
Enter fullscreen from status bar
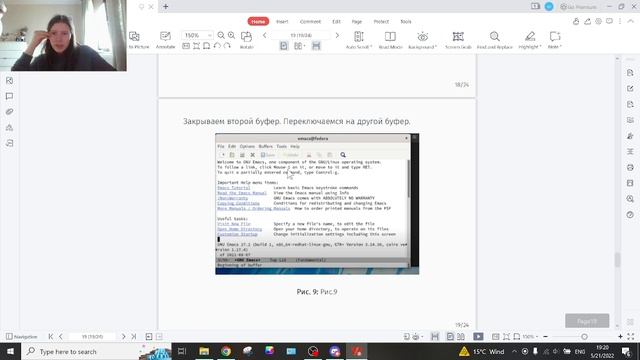click(x=631, y=337)
